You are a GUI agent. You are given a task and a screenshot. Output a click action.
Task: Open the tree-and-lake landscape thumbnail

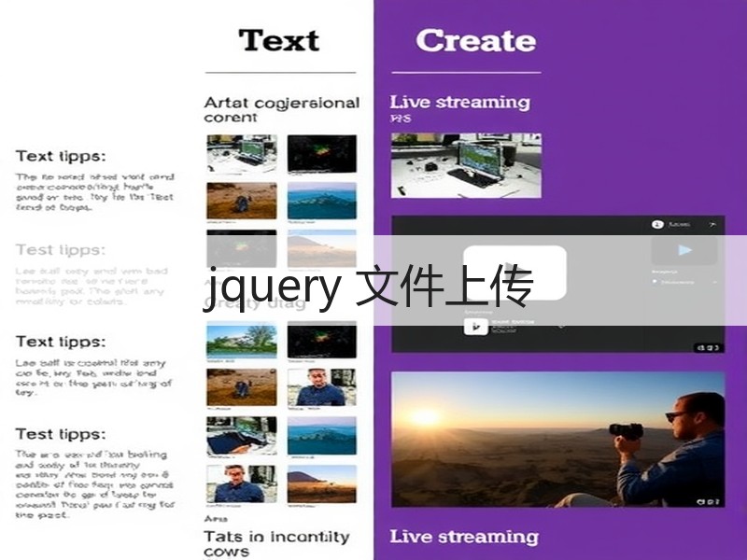[x=242, y=340]
